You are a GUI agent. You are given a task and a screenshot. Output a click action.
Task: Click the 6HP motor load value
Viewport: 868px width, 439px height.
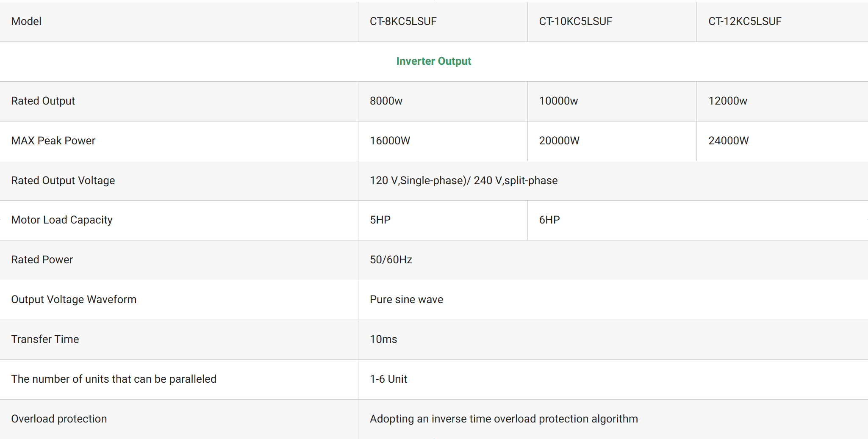click(549, 220)
